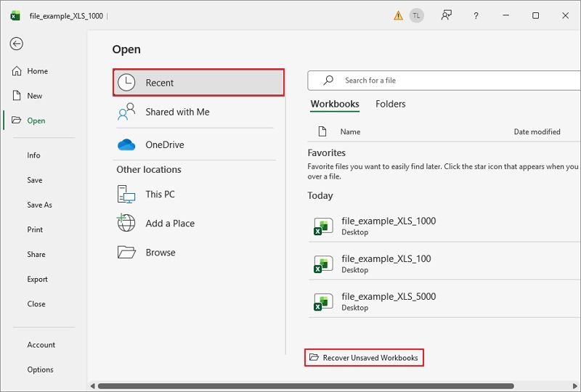Open the Account page
This screenshot has height=392, width=581.
coord(41,345)
